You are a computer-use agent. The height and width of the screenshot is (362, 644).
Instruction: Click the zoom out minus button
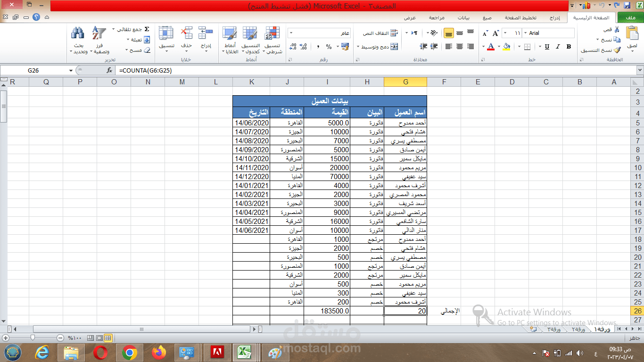tap(60, 338)
